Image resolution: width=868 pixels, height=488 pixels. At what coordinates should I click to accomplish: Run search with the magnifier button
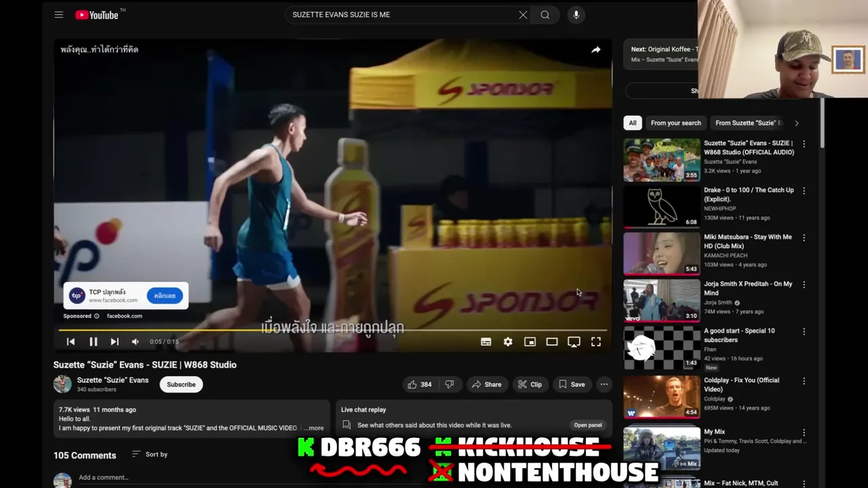pos(545,14)
